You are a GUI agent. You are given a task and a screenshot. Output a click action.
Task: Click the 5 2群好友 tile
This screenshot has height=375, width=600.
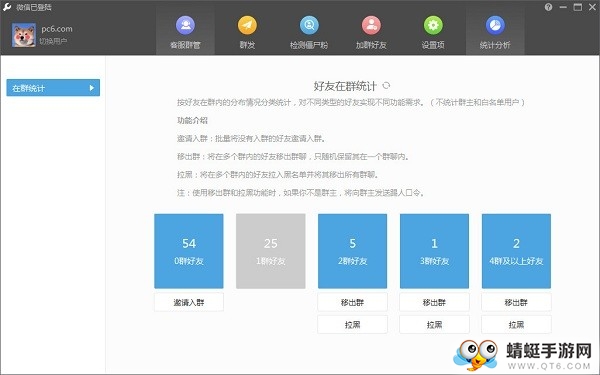(352, 251)
